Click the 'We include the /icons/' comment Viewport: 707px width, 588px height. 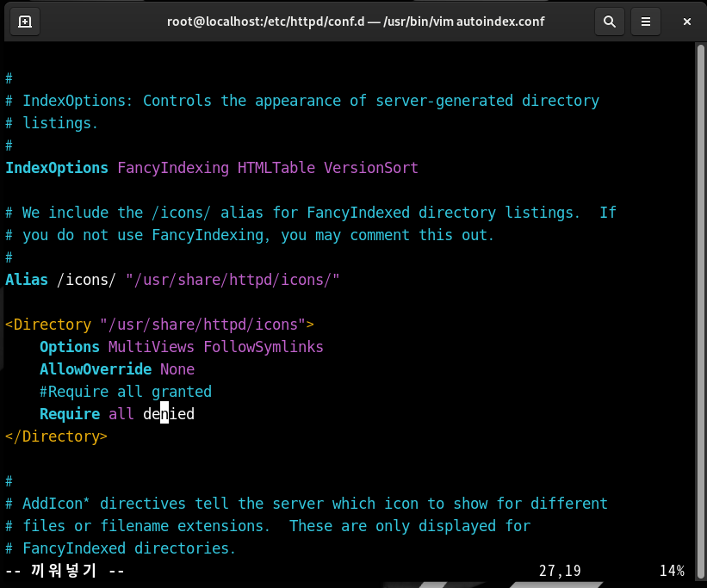click(x=311, y=213)
